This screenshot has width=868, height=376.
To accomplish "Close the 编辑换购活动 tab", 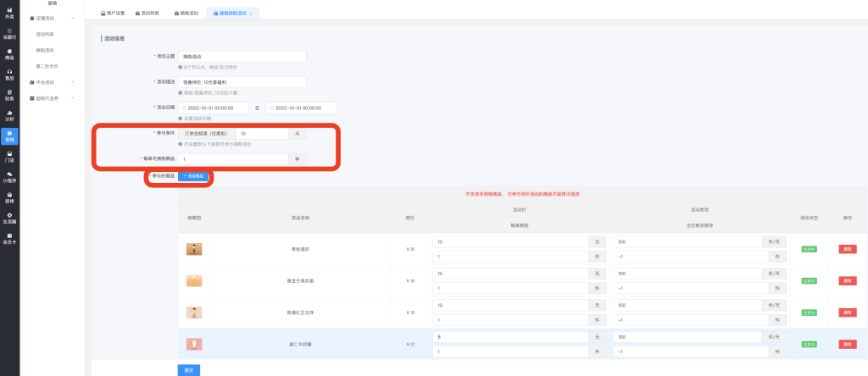I will [x=251, y=14].
